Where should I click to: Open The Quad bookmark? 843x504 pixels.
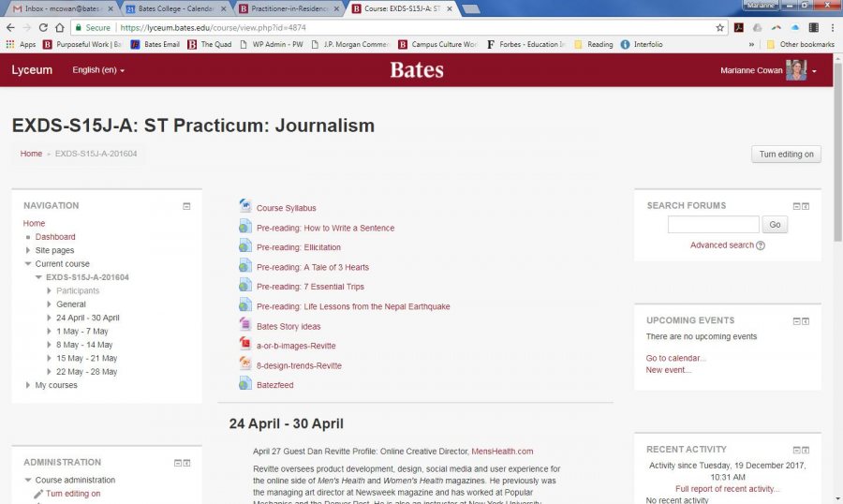[x=210, y=44]
